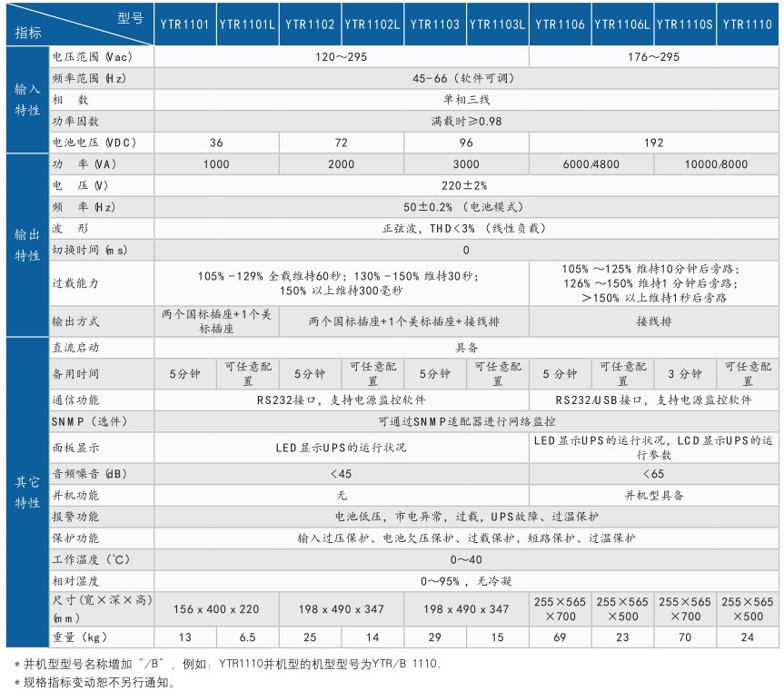Click the 输入特性 section label

coord(27,100)
